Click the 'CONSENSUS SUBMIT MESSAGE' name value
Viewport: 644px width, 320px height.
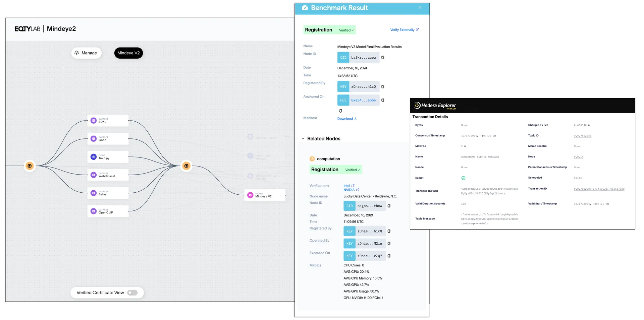[480, 157]
